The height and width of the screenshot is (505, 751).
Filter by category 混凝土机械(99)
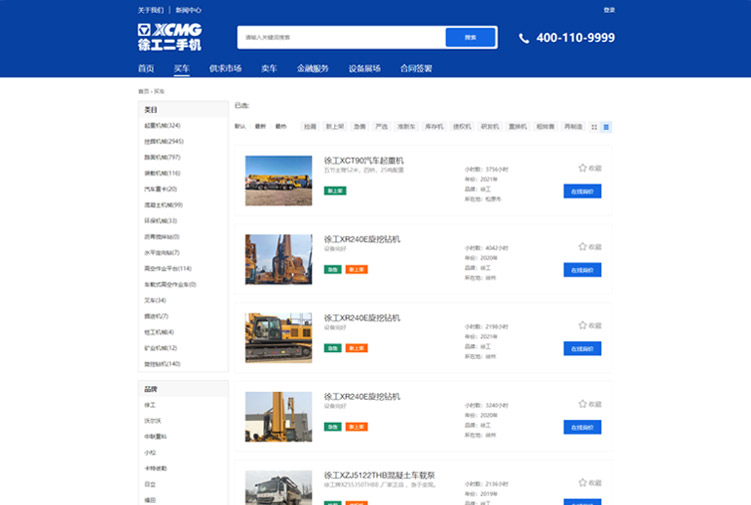pyautogui.click(x=163, y=205)
